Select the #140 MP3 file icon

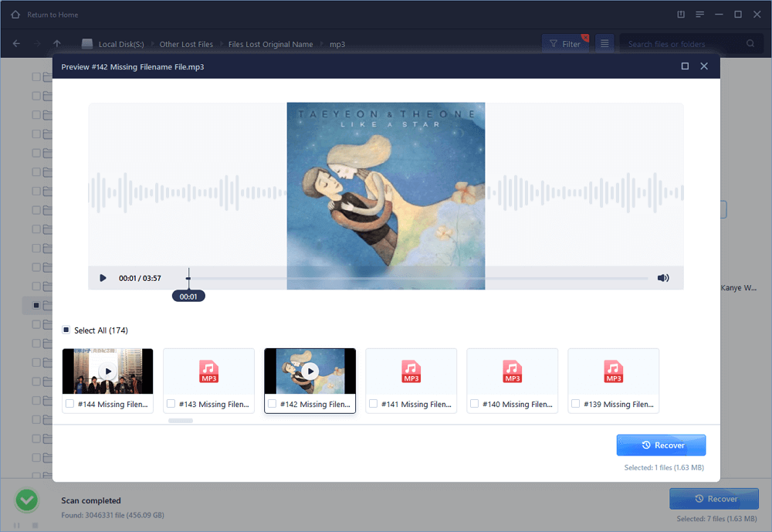513,371
